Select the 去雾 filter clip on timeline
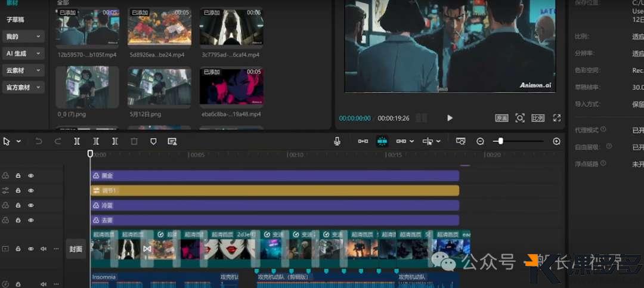Screen dimensions: 644x288 (x=275, y=220)
